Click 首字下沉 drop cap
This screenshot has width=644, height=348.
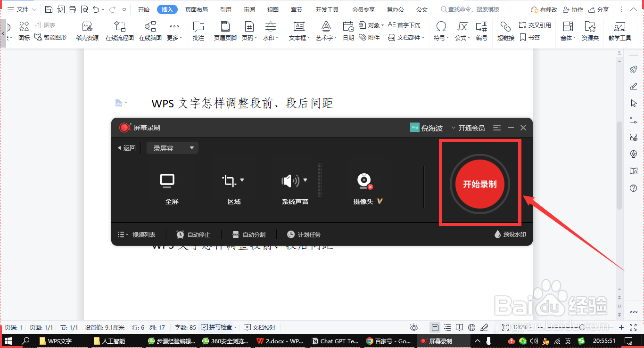pos(404,25)
